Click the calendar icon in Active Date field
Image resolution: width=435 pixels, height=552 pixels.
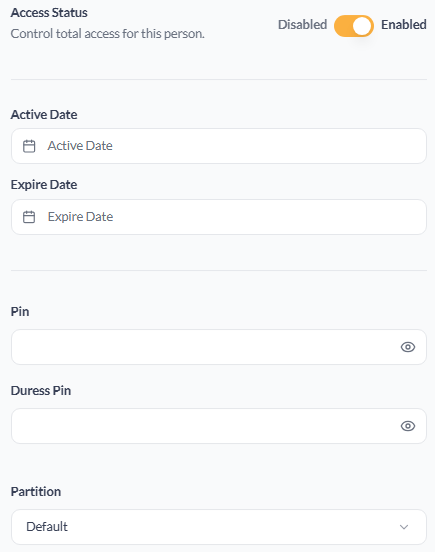point(29,146)
